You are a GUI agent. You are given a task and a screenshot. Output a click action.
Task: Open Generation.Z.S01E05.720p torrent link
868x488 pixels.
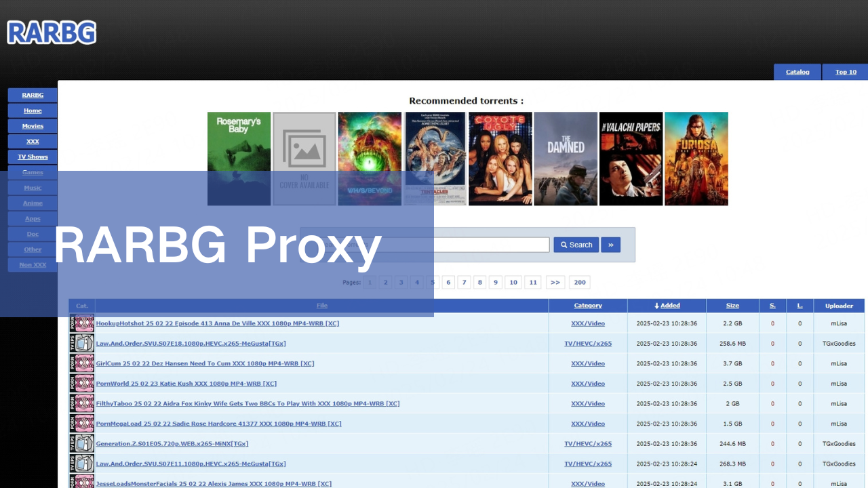click(x=172, y=444)
